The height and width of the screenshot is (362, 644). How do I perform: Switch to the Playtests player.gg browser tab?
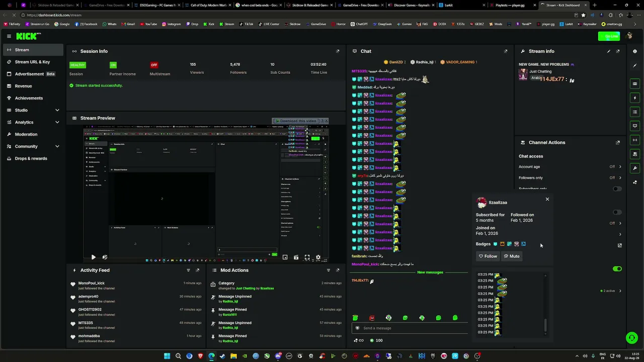[x=512, y=5]
